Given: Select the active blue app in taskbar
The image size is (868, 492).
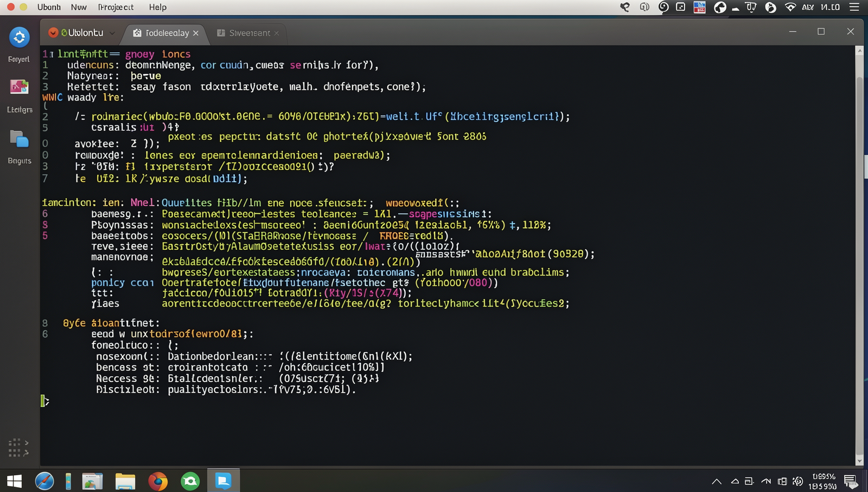Looking at the screenshot, I should (x=224, y=481).
